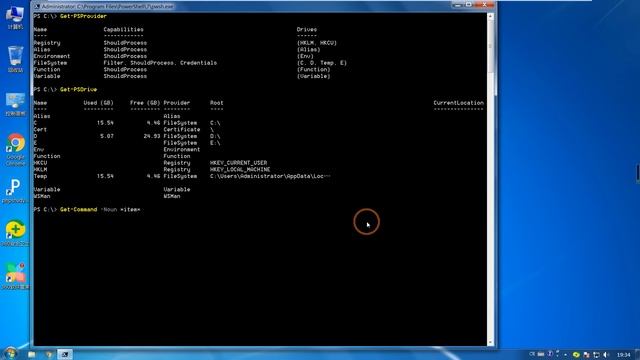Minimize the PowerShell window
Viewport: 640px width, 360px height.
coord(457,5)
